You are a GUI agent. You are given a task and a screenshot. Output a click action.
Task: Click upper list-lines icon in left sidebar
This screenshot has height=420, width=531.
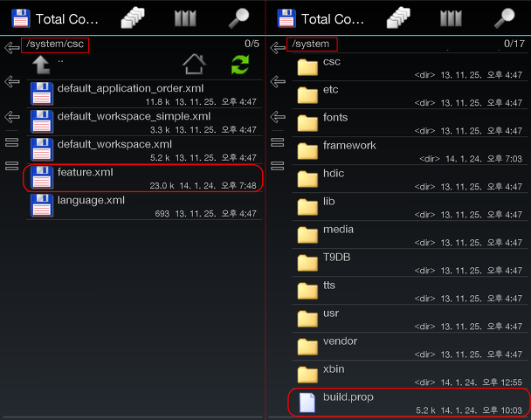(12, 142)
